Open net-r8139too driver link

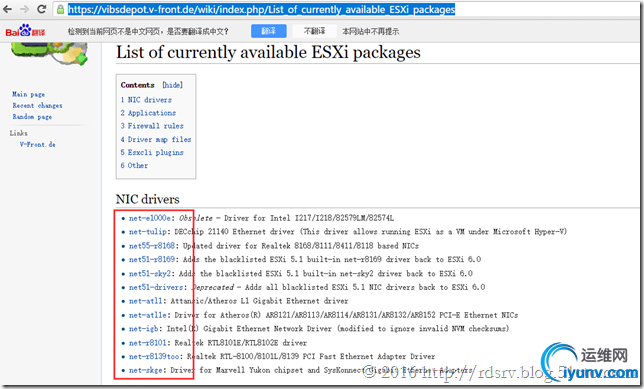tap(154, 357)
